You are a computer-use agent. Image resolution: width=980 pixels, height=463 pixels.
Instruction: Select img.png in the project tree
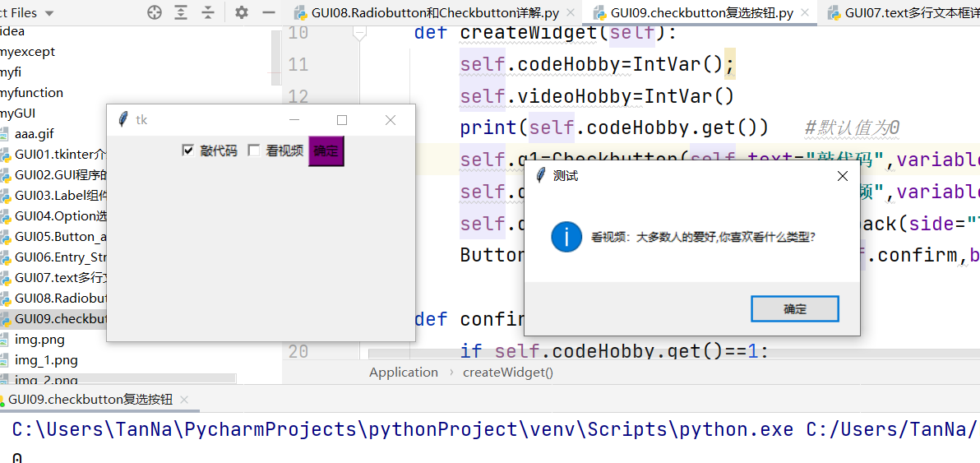point(39,340)
